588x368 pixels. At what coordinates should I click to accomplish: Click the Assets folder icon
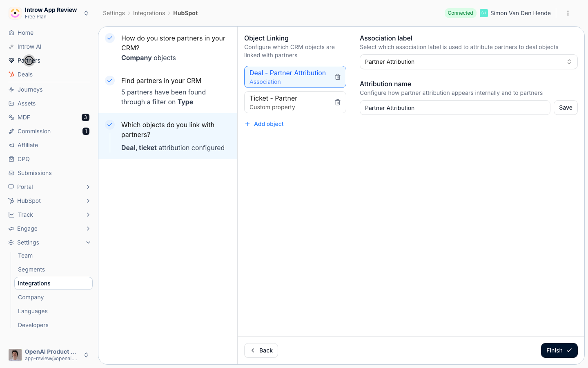[x=11, y=103]
